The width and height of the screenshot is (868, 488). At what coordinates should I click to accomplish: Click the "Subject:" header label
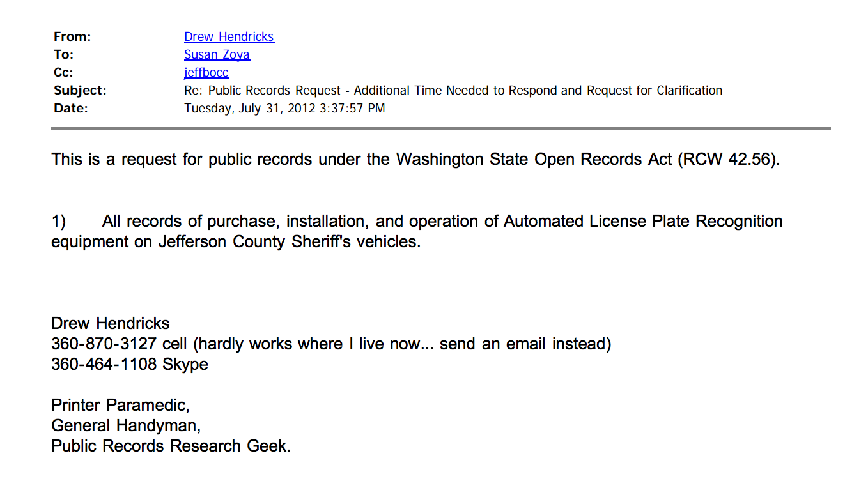tap(80, 91)
